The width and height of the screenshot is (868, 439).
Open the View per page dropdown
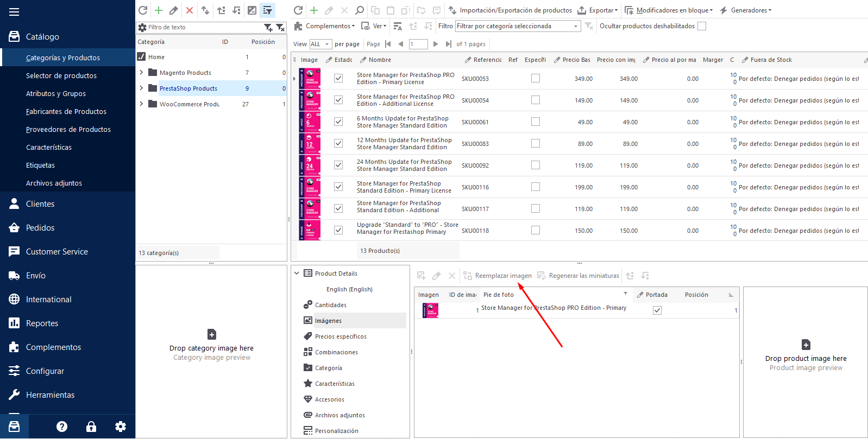(327, 44)
